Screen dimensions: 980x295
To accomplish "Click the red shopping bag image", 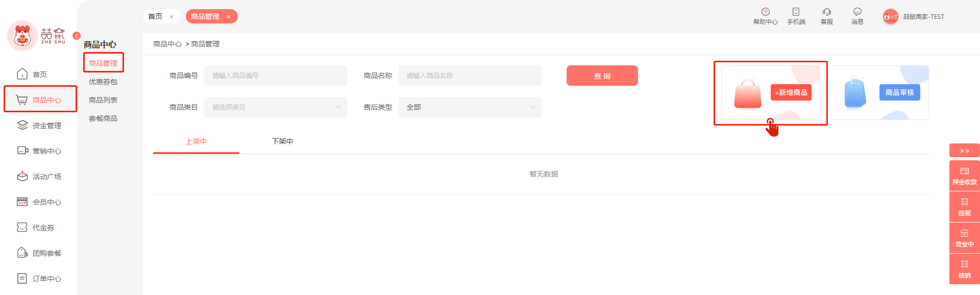I will tap(748, 94).
